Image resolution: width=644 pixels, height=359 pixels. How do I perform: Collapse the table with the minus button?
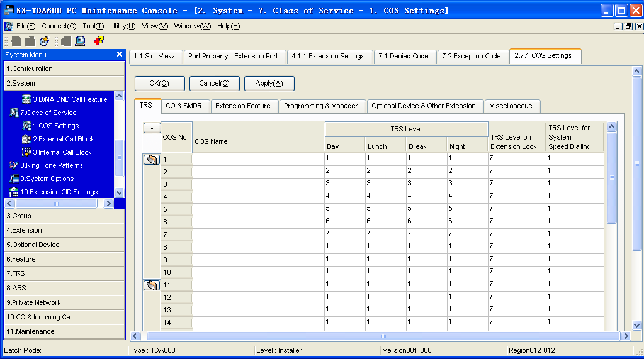tap(152, 128)
